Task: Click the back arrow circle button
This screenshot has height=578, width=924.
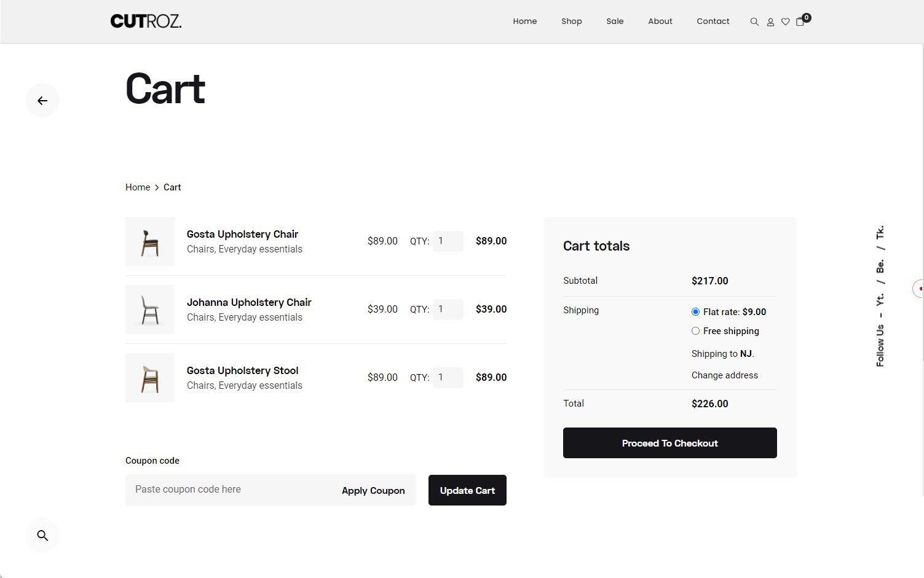Action: [42, 100]
